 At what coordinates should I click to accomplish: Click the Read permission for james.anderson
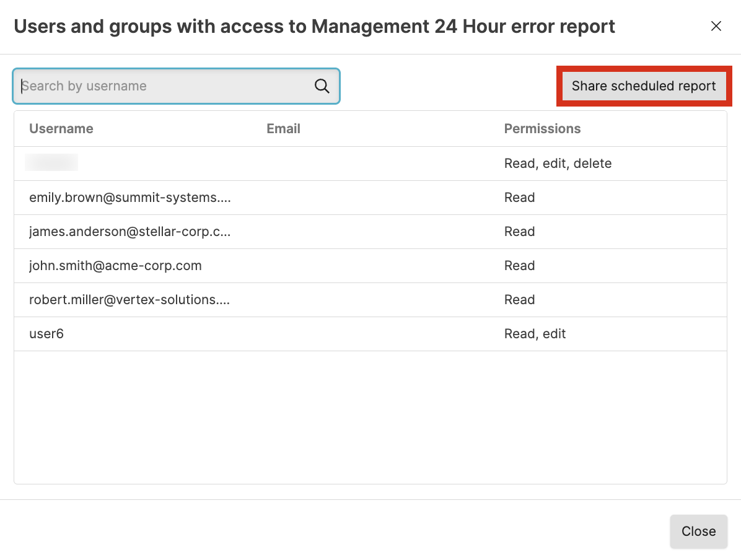point(519,232)
